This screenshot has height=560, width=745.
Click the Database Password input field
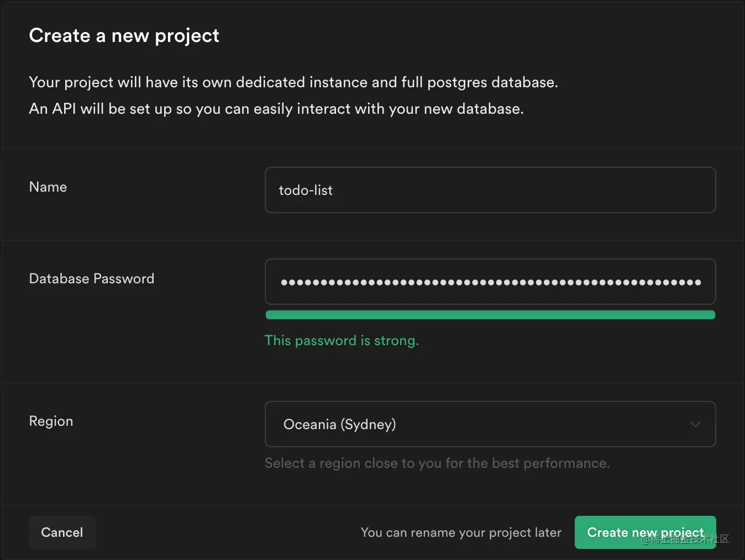490,282
